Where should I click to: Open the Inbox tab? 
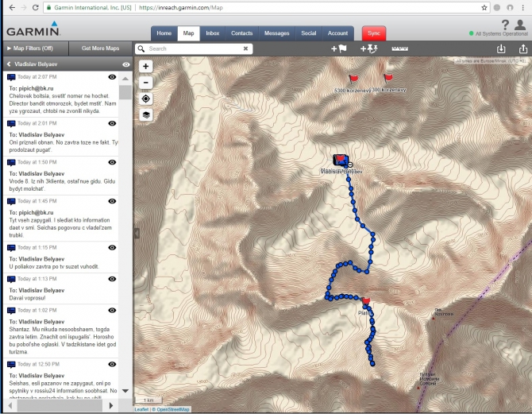[213, 33]
